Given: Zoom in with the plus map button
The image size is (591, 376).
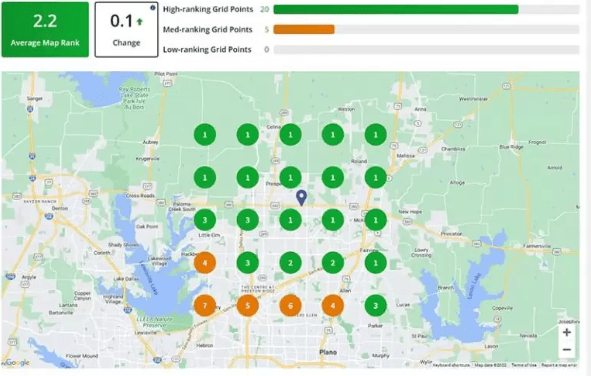Looking at the screenshot, I should pos(567,332).
